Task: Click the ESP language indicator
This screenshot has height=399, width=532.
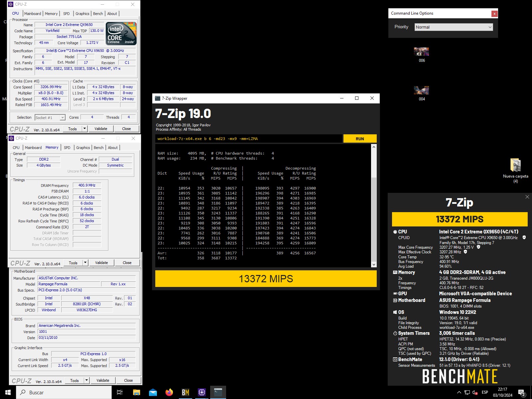Action: 485,392
